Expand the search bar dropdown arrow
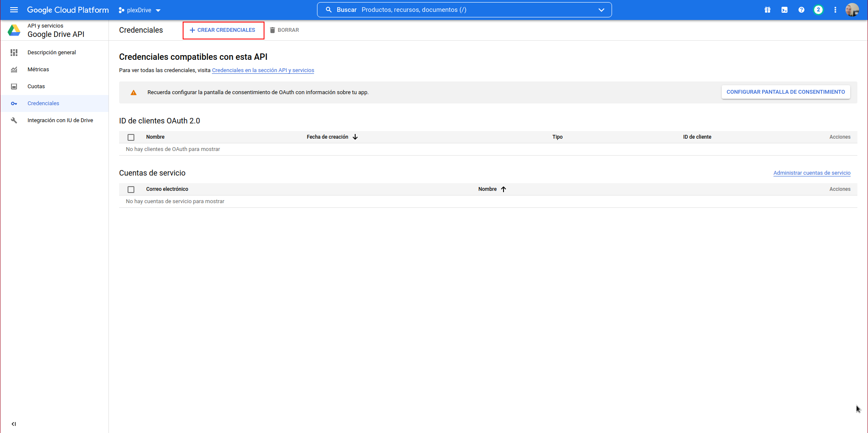868x433 pixels. [601, 10]
